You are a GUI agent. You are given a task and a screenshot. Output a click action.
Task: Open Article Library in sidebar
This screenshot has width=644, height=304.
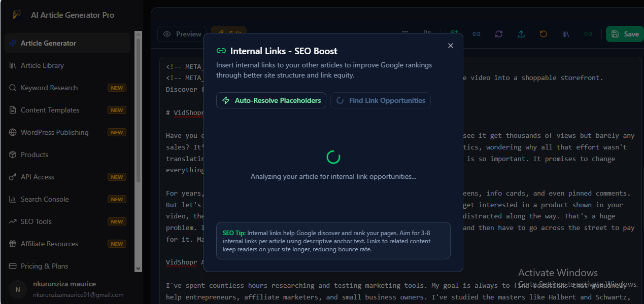pyautogui.click(x=67, y=65)
